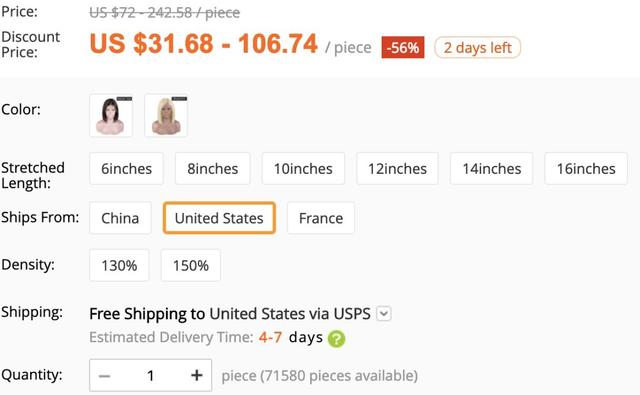Decrease quantity with the minus button
640x395 pixels.
click(x=105, y=375)
